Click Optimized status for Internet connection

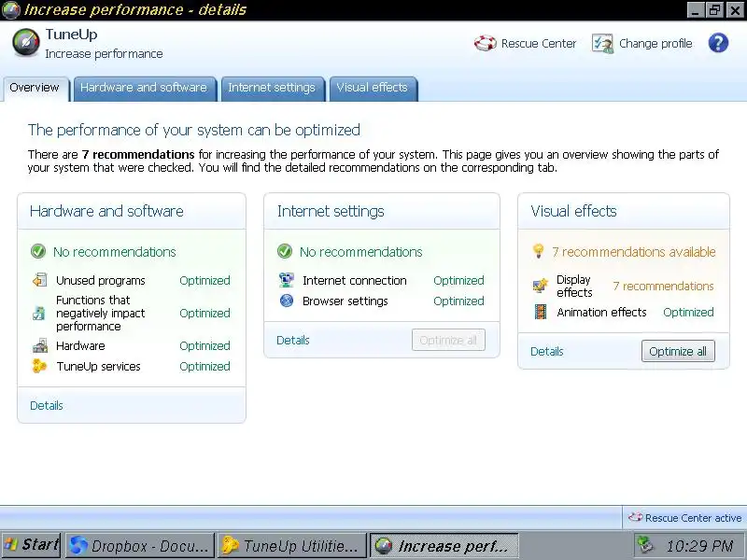[x=458, y=280]
